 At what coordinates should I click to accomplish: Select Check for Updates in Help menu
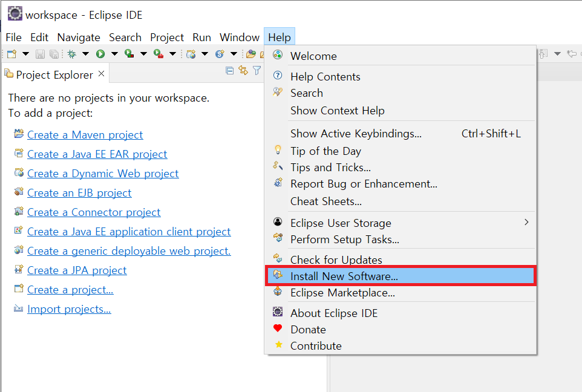tap(336, 260)
